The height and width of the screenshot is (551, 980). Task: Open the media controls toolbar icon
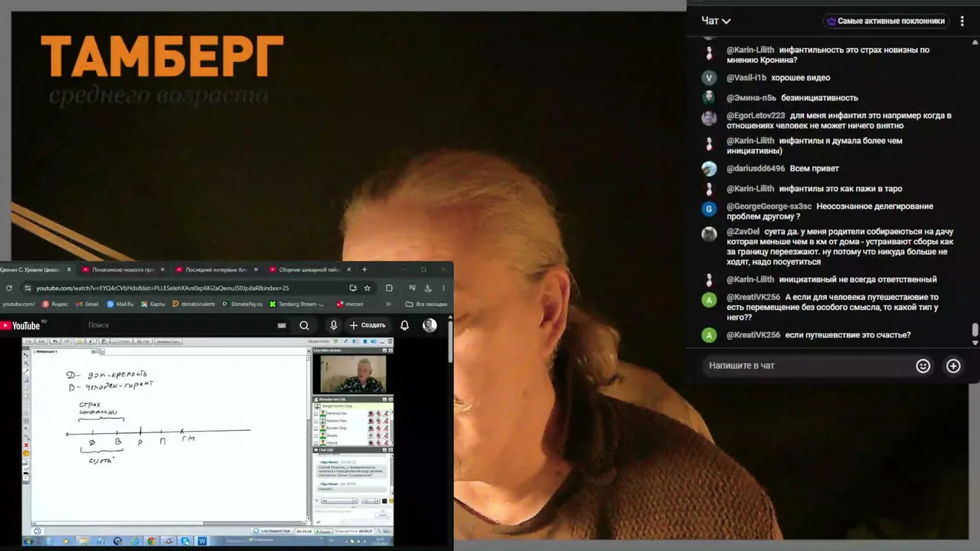coord(413,288)
